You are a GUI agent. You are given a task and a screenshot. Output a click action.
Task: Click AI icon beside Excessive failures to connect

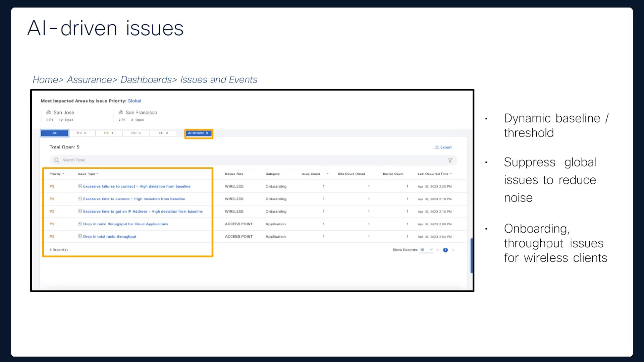pos(80,186)
